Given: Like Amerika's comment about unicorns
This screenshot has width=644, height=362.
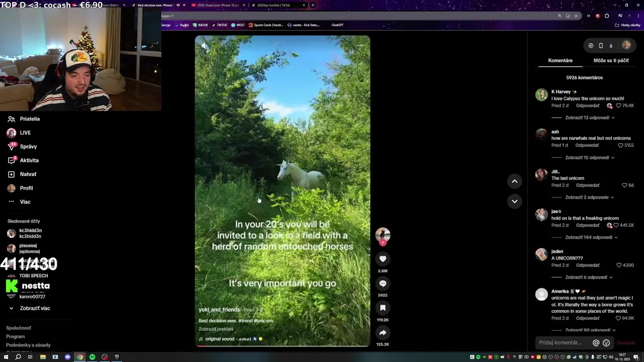Looking at the screenshot, I should [618, 318].
